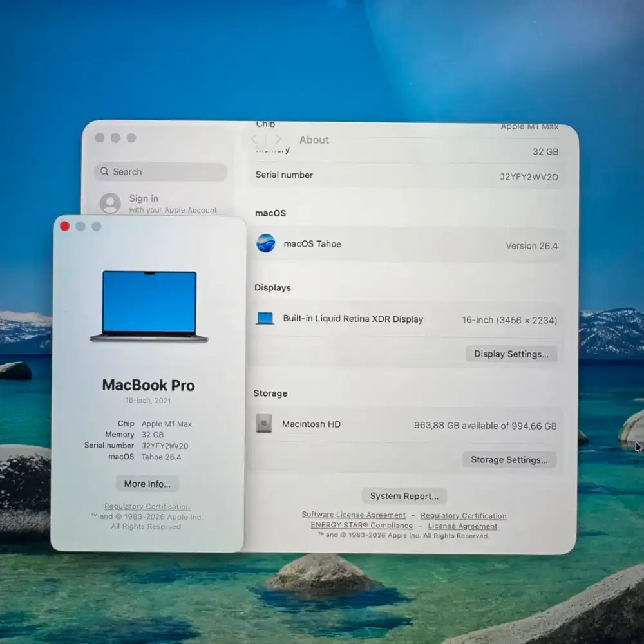Close the About This Mac window
The image size is (644, 644).
(64, 226)
